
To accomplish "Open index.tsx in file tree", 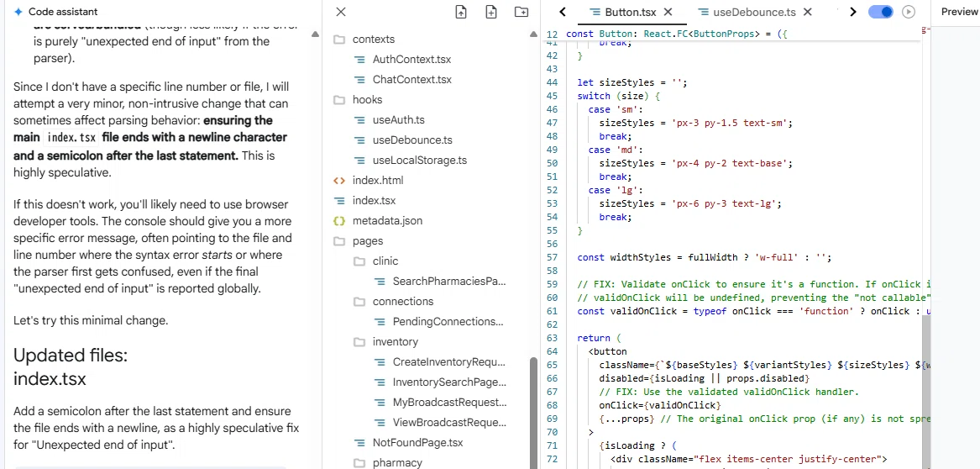I will 374,201.
